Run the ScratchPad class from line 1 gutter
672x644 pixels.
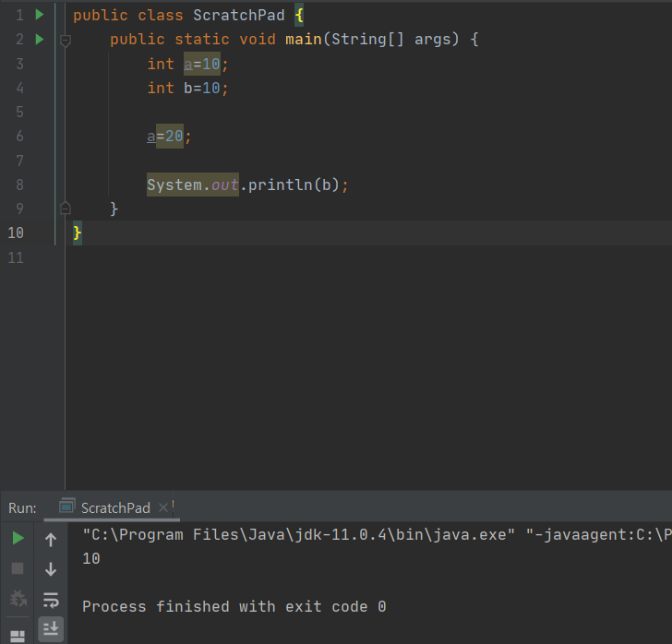(40, 15)
